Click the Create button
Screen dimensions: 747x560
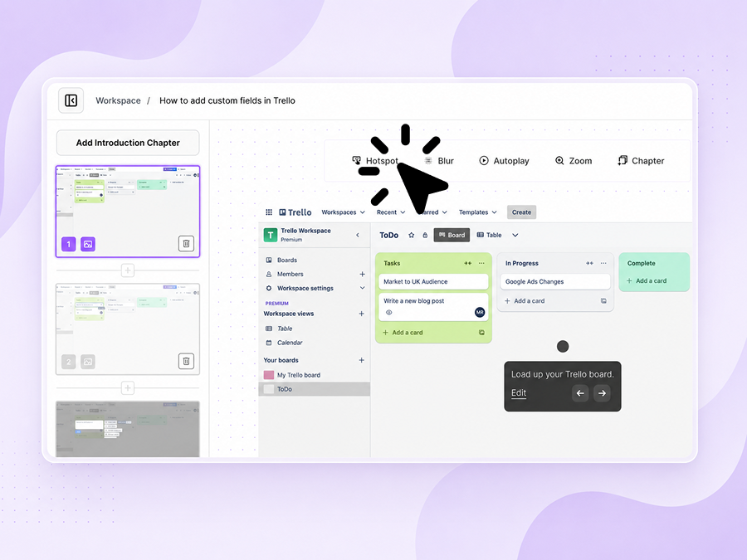tap(522, 212)
